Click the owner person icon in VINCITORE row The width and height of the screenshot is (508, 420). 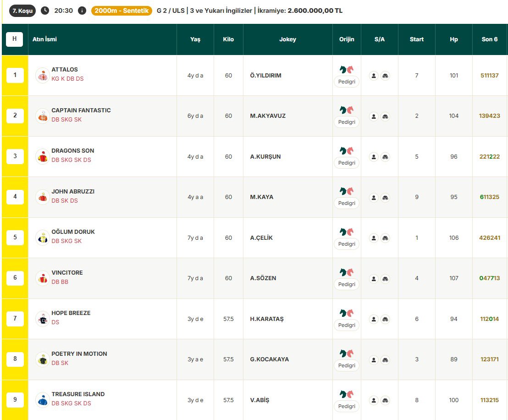374,279
